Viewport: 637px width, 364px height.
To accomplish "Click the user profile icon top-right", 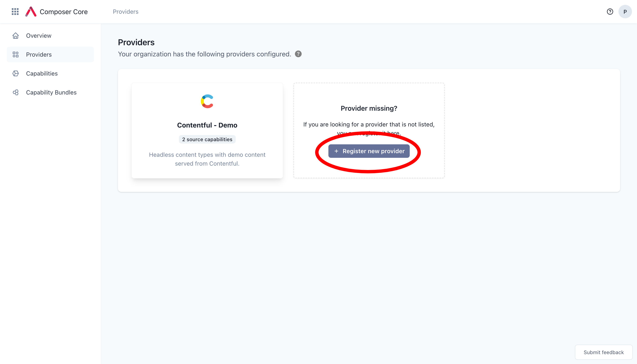I will coord(625,12).
